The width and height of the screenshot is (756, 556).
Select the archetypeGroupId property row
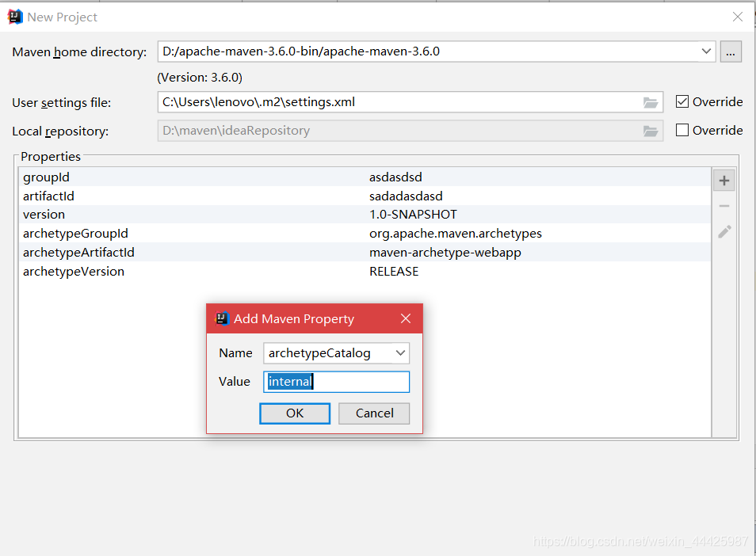[x=365, y=233]
